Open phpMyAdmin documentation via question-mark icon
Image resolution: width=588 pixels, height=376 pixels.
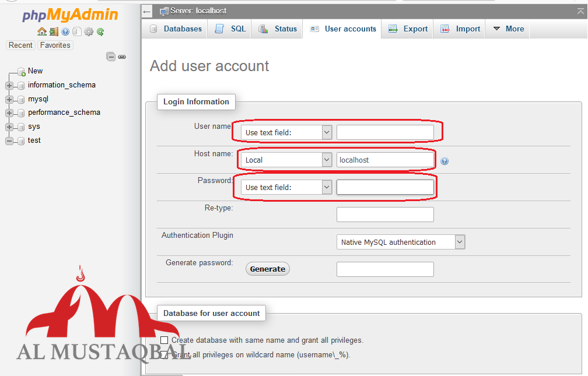[65, 31]
